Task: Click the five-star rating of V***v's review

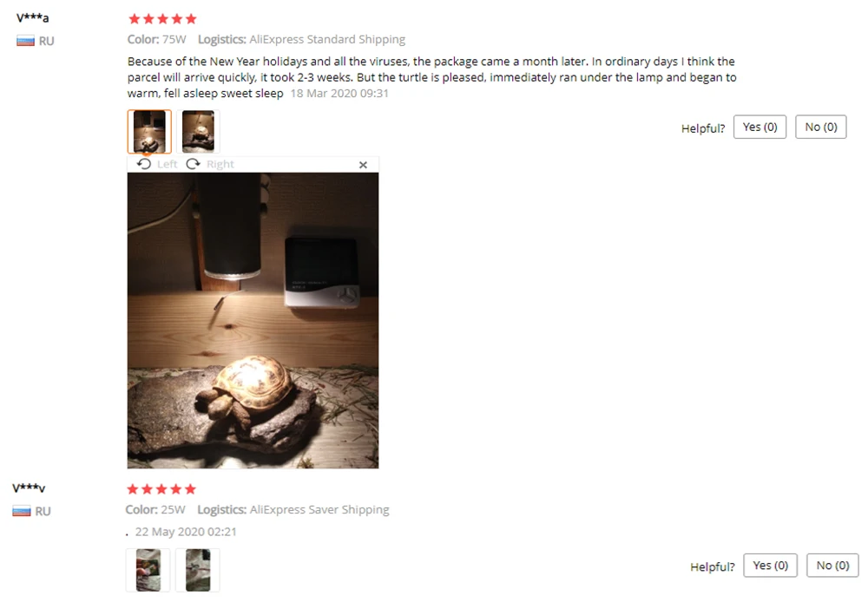Action: pyautogui.click(x=161, y=489)
